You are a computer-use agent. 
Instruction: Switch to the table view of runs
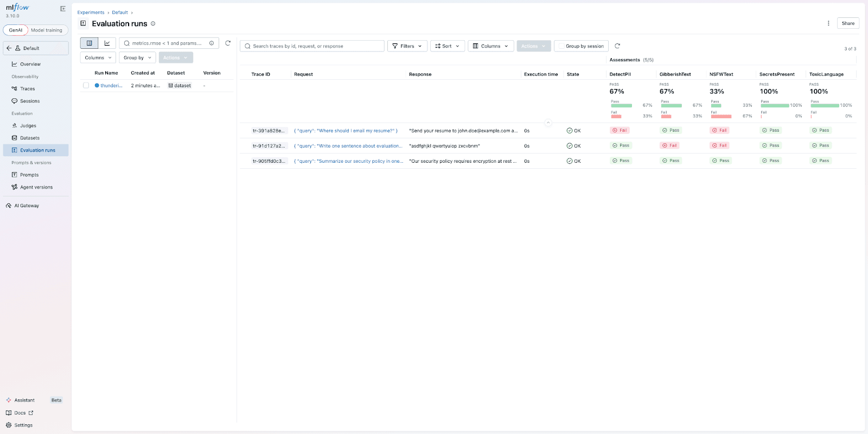[90, 43]
